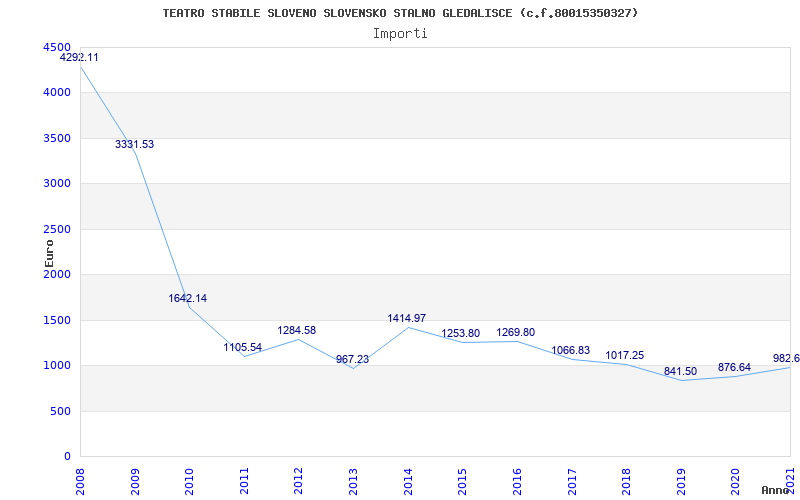Click the 4000 y-axis tick value
Screen dimensions: 800x500
click(x=58, y=92)
